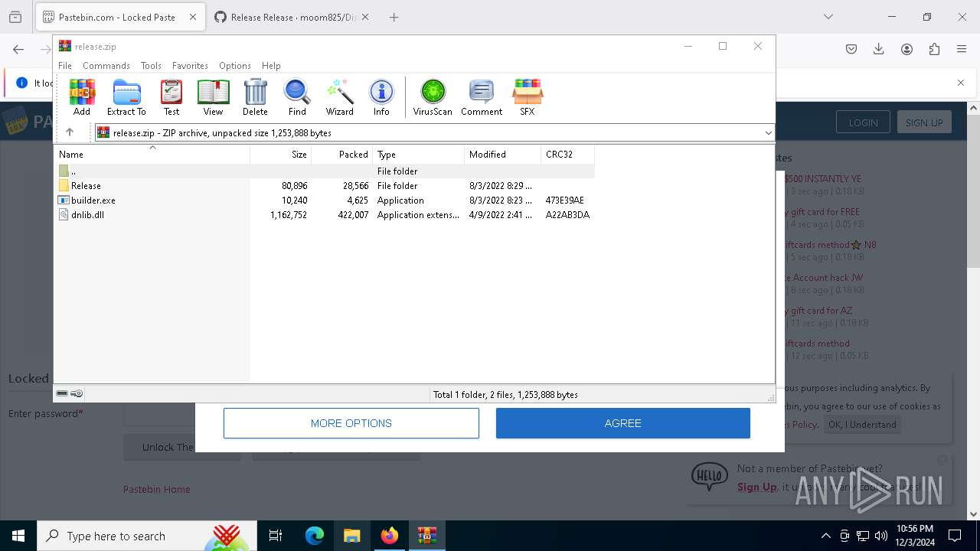
Task: Sort by the CRC32 column header
Action: (x=568, y=154)
